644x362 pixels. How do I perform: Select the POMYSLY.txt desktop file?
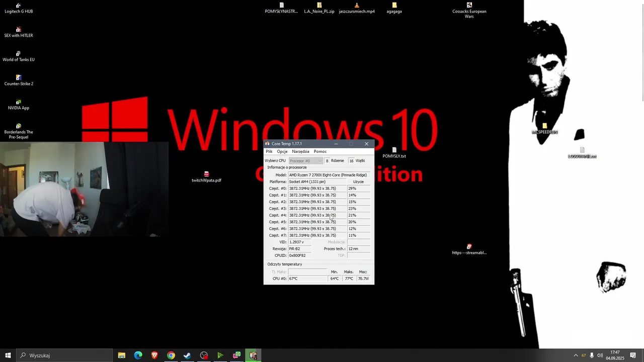[x=394, y=153]
